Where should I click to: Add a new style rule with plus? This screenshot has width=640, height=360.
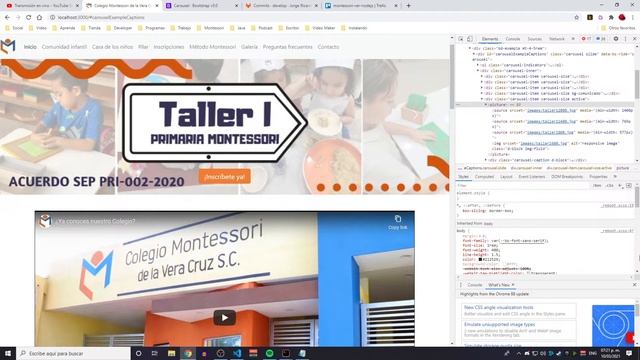[x=620, y=186]
